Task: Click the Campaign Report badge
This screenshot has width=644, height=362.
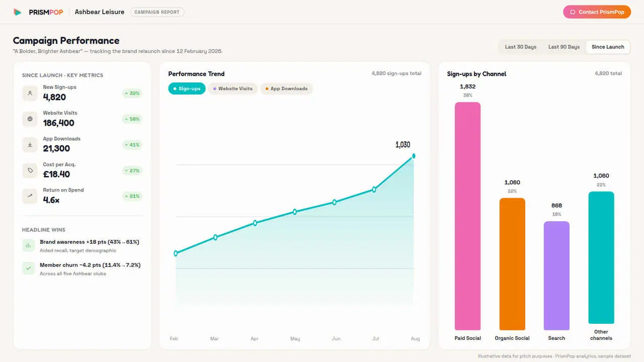Action: tap(157, 12)
